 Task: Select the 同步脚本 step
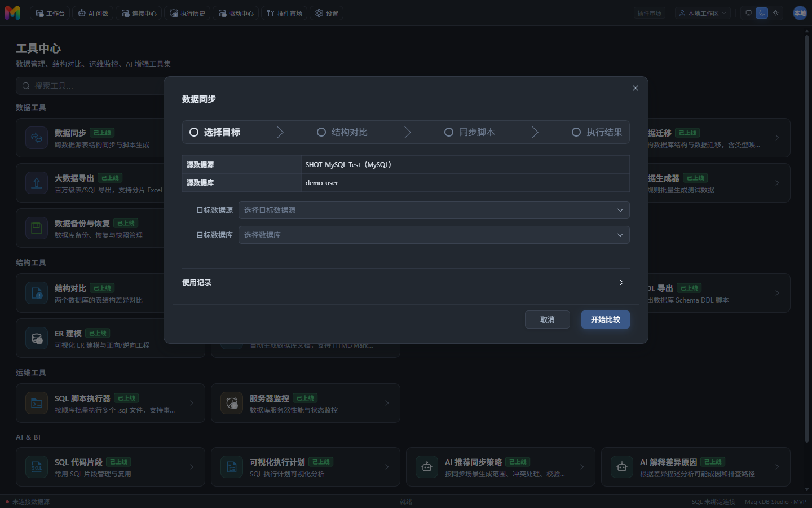[x=470, y=132]
